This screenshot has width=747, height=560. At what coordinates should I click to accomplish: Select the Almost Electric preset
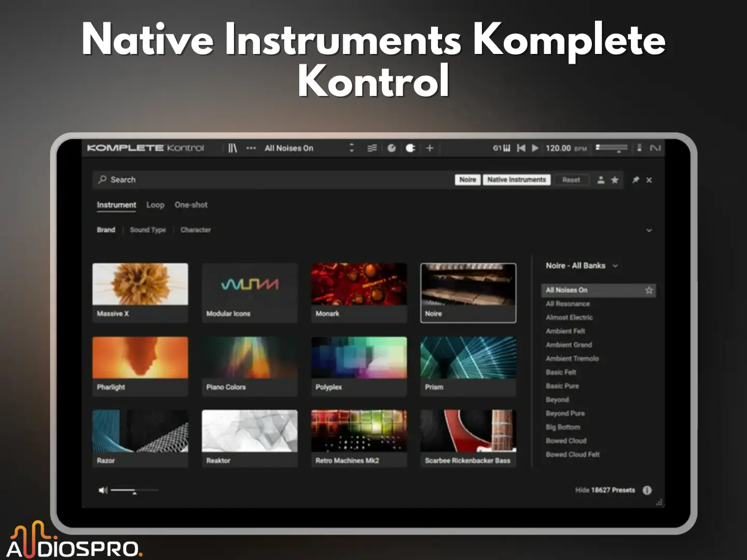569,317
